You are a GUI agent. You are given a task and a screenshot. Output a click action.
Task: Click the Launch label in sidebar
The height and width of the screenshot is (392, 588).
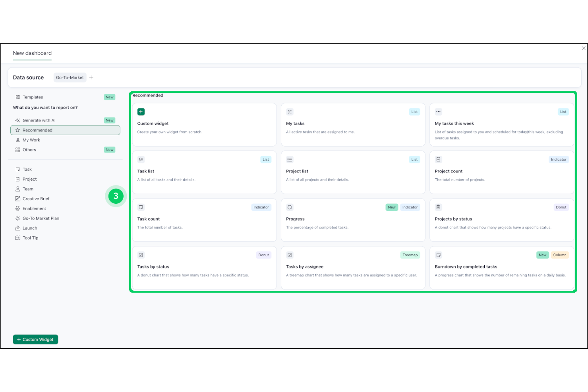click(30, 228)
